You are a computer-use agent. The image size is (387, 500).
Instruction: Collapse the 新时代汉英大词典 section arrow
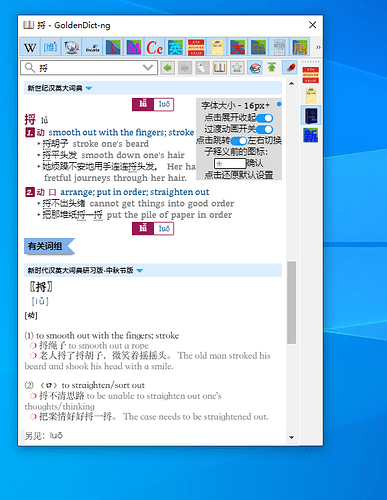pos(140,270)
